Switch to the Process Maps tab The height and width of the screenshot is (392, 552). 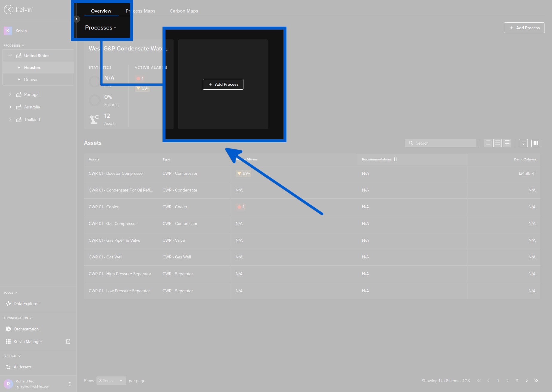[140, 11]
